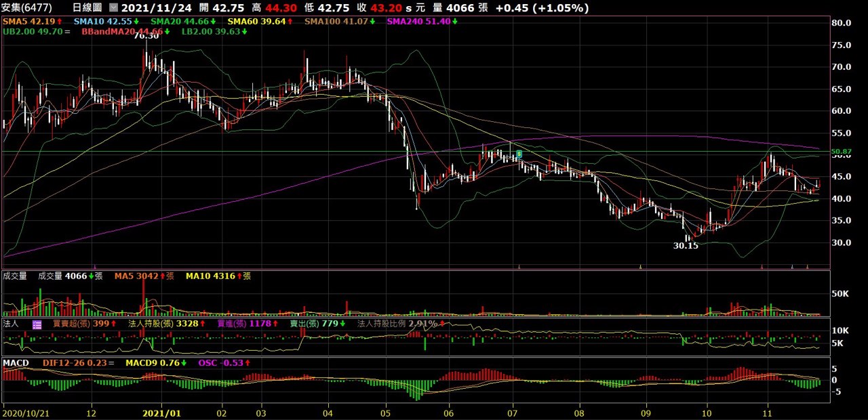The width and height of the screenshot is (868, 420).
Task: Click the green down arrow next to SMA10 value
Action: [136, 22]
